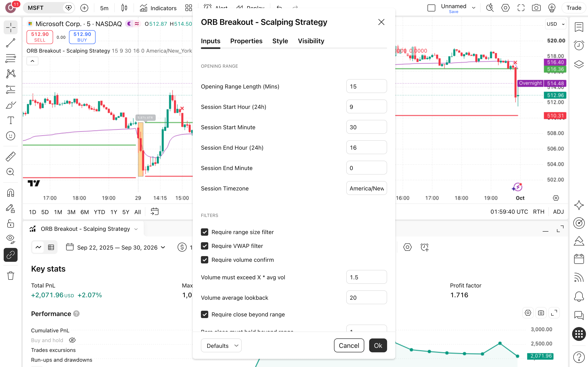Uncheck Require range size filter
This screenshot has height=367, width=588.
click(205, 232)
